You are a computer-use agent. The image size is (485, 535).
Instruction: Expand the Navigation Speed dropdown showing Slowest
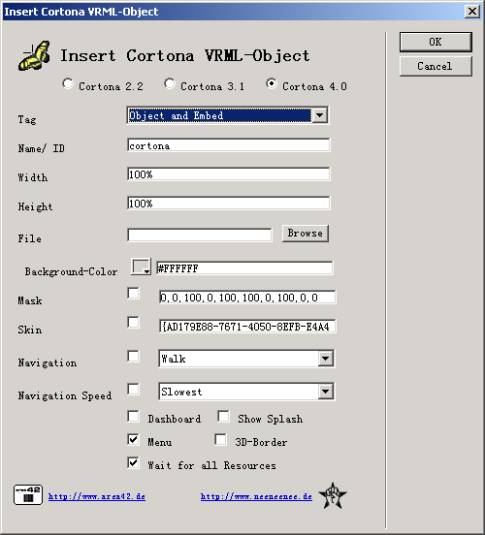coord(326,392)
